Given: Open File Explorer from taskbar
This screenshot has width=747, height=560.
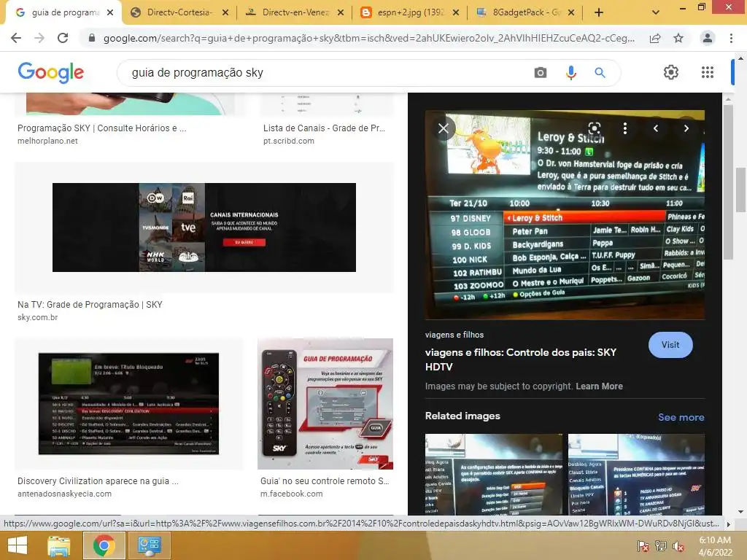Looking at the screenshot, I should click(58, 545).
